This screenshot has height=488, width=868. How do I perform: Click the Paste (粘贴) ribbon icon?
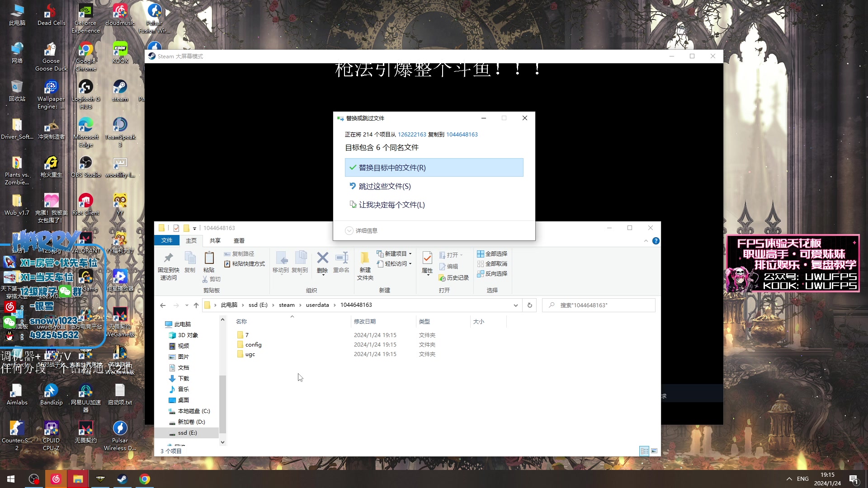pyautogui.click(x=209, y=263)
